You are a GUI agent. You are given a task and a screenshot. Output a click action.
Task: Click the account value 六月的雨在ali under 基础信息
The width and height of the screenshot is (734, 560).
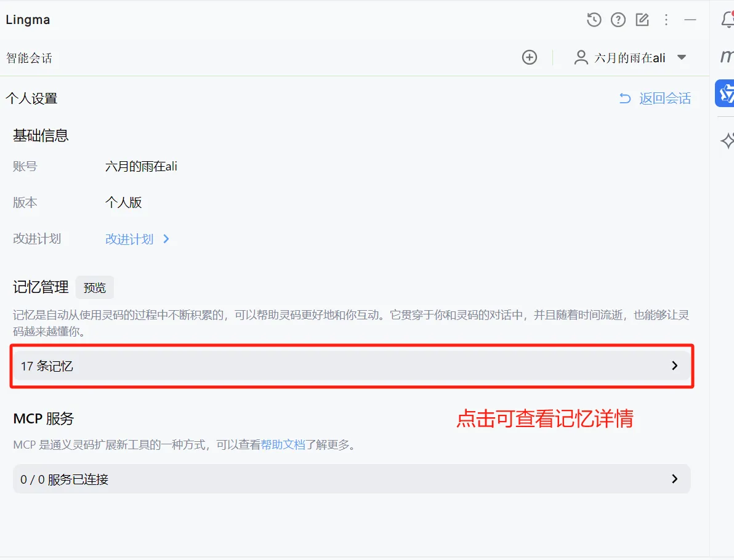coord(141,166)
